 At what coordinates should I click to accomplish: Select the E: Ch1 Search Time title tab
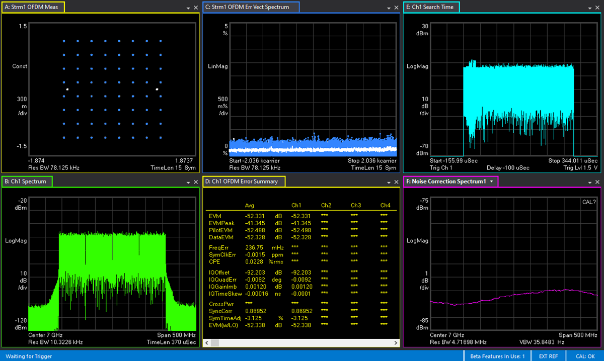click(x=431, y=7)
